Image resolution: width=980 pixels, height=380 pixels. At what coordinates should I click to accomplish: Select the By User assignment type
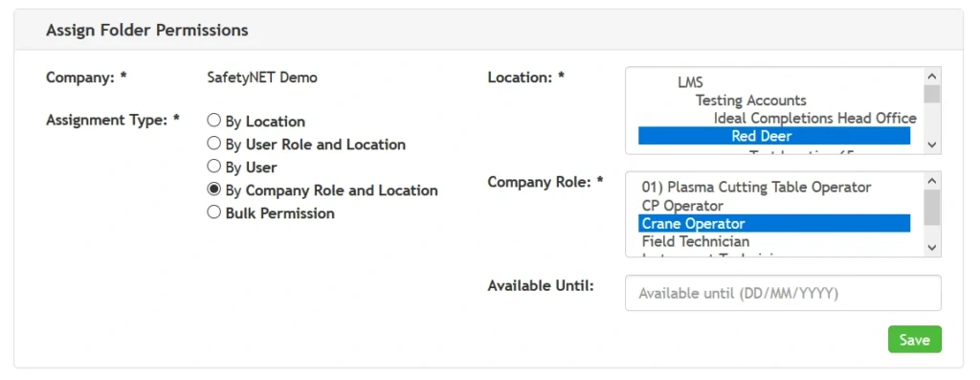pos(214,167)
